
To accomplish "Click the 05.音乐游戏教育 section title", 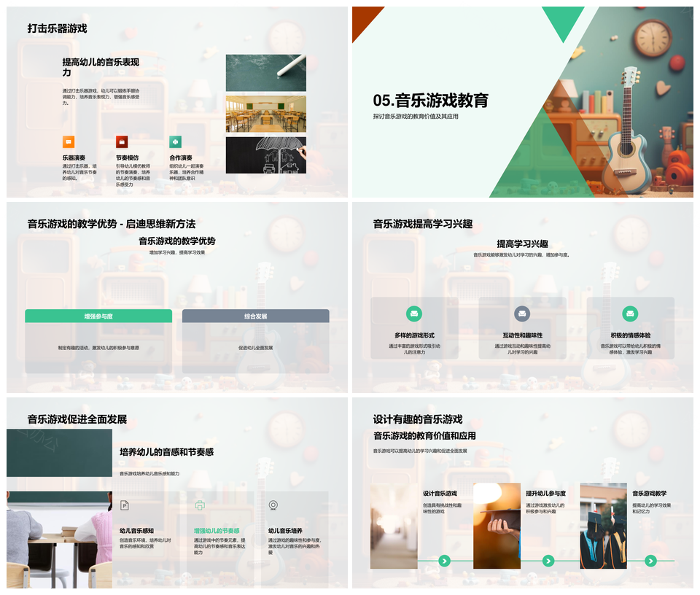I will point(430,101).
